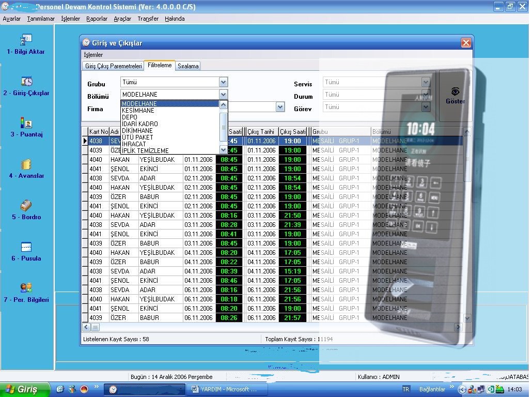
Task: Choose ÜTÜ PAKET from the list
Action: (x=170, y=137)
